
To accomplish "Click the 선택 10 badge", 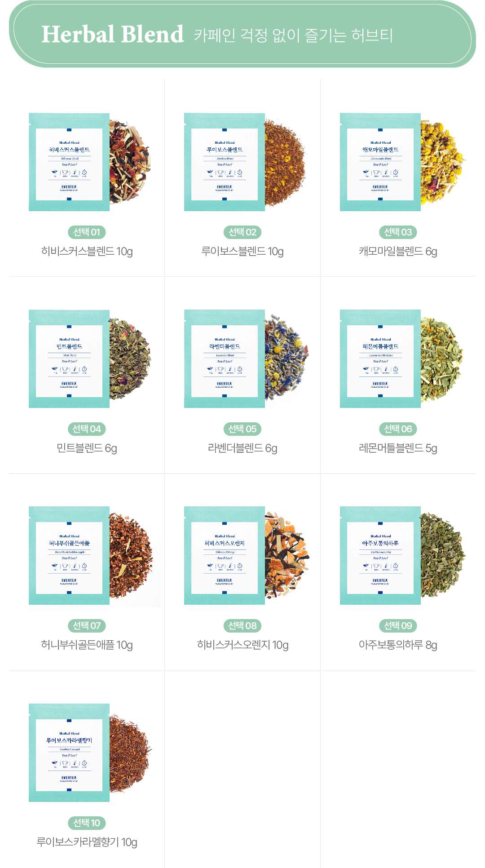I will click(x=87, y=823).
